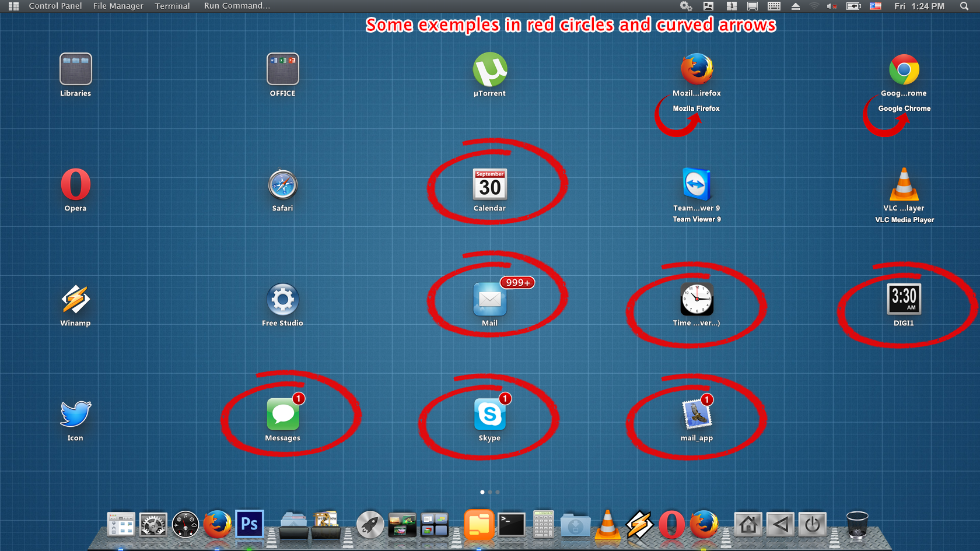
Task: Open the settings gears icon in the top bar
Action: pyautogui.click(x=686, y=6)
